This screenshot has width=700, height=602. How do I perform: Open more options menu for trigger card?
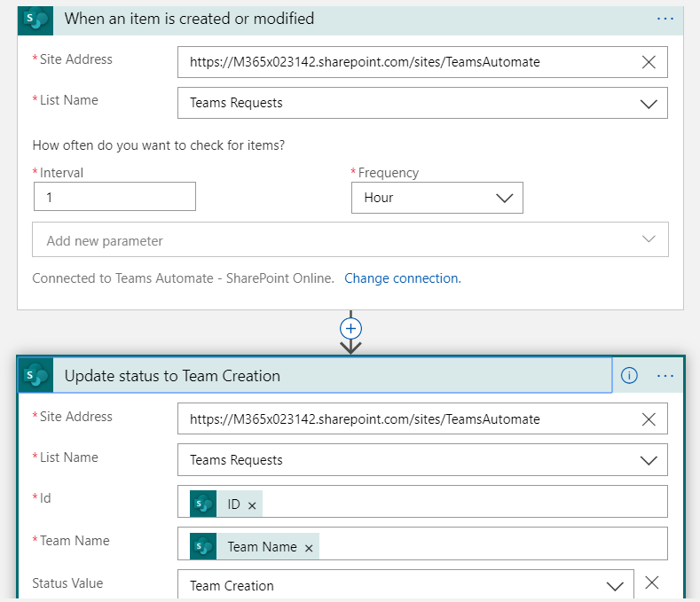[665, 19]
